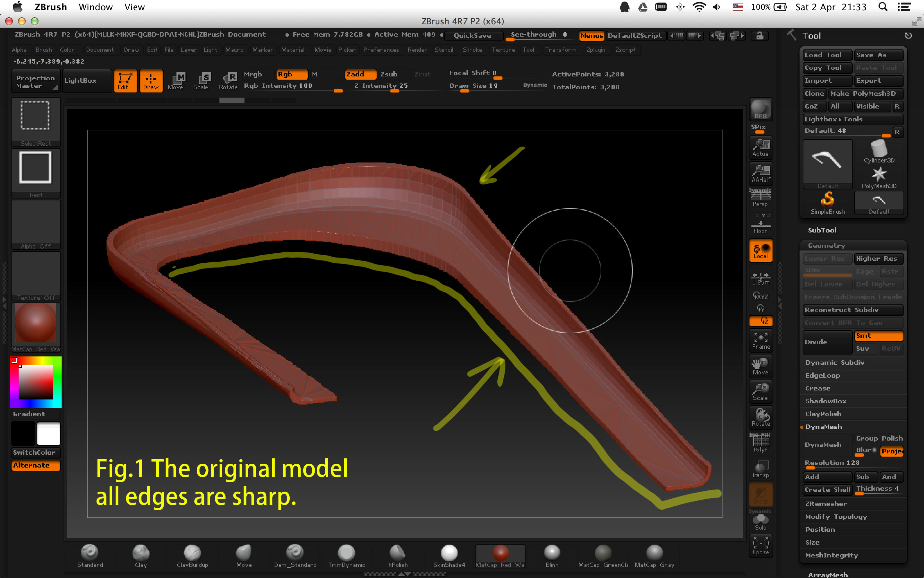Select the MatCap Gray material

(654, 556)
